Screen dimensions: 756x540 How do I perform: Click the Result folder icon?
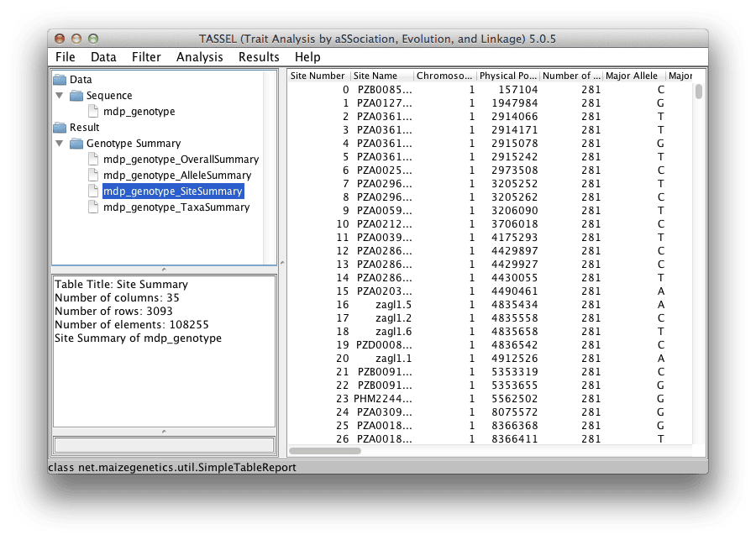click(60, 128)
